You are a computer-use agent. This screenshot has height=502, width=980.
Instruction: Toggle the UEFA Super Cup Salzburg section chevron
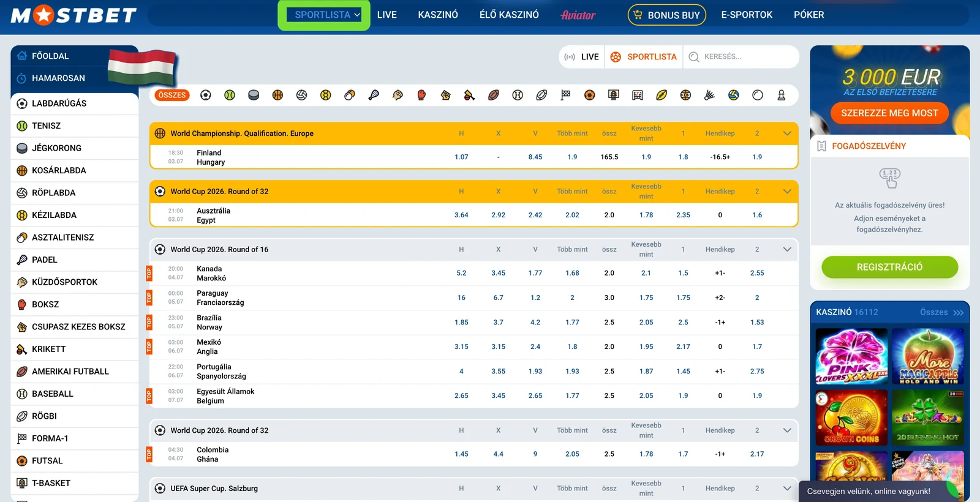point(787,489)
